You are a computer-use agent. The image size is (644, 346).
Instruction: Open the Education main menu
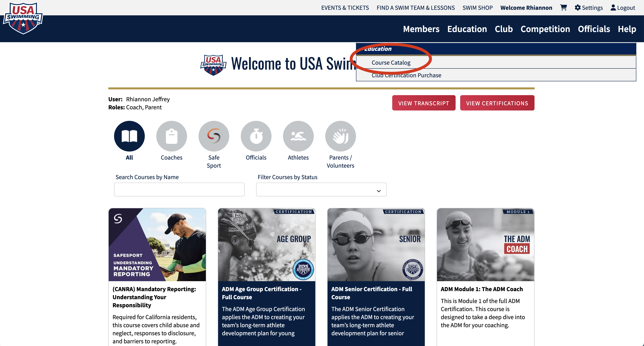click(467, 29)
